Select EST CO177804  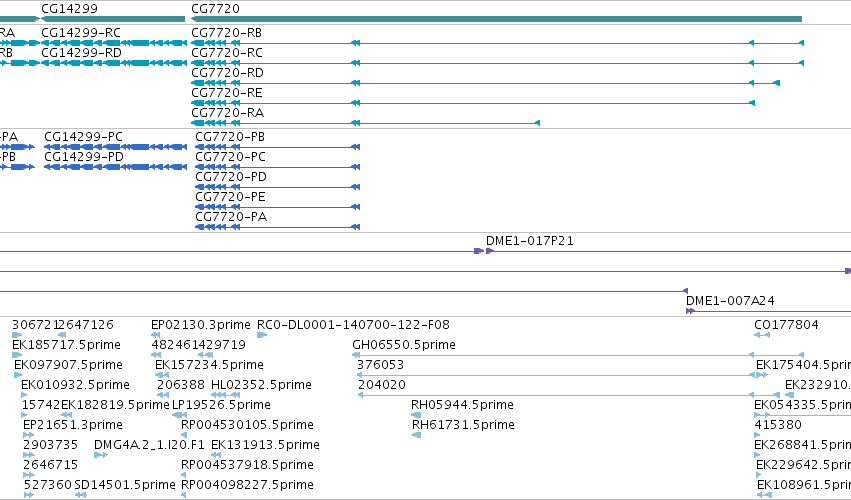coord(786,325)
